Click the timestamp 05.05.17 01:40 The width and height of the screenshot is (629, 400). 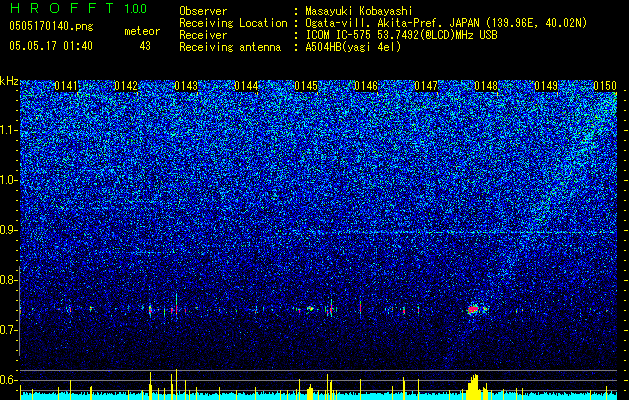pos(51,46)
